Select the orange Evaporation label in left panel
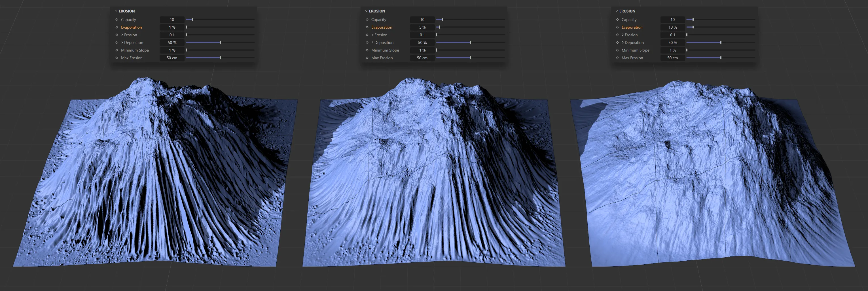 [x=132, y=27]
